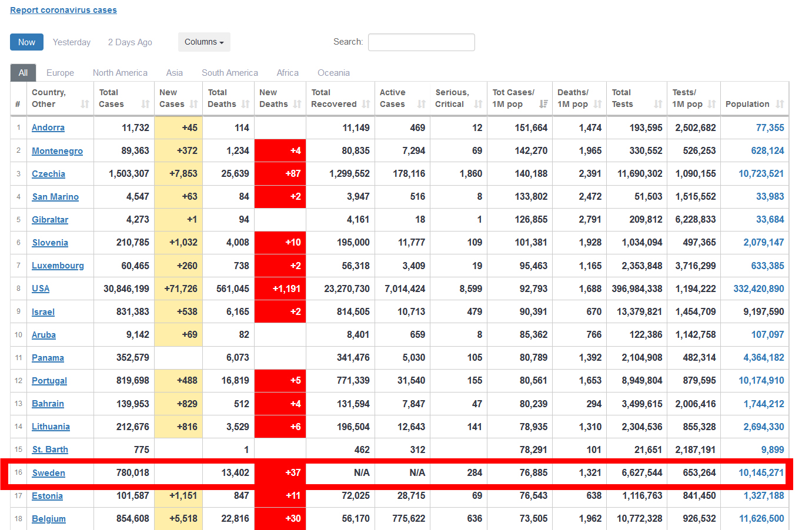The height and width of the screenshot is (530, 812).
Task: Select Sweden total cases 780,018 cell
Action: point(124,472)
